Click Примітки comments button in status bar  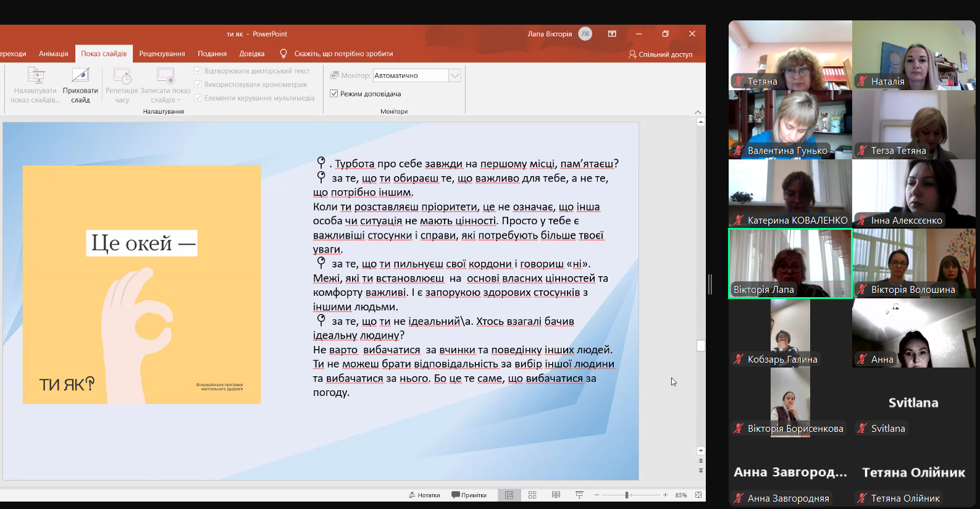[x=469, y=495]
